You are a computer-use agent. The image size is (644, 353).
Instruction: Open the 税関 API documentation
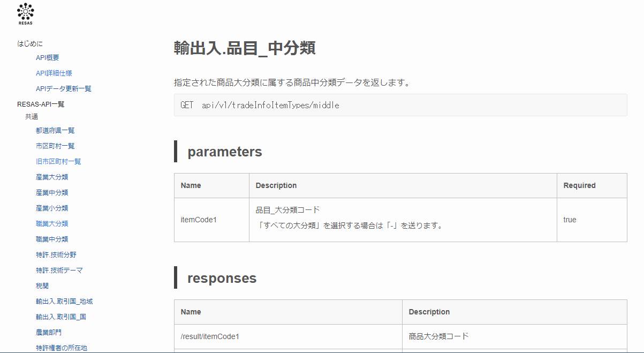(41, 286)
